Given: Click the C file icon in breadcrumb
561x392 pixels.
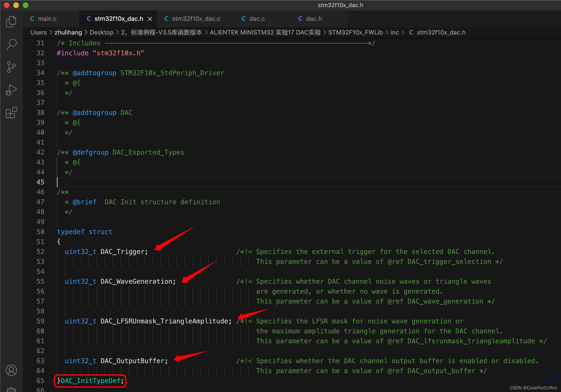Looking at the screenshot, I should pyautogui.click(x=411, y=32).
